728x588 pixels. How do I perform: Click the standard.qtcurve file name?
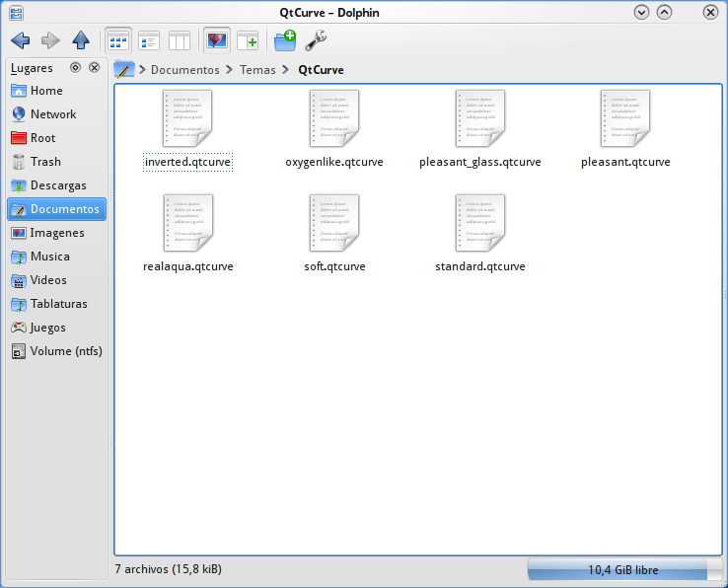[480, 266]
